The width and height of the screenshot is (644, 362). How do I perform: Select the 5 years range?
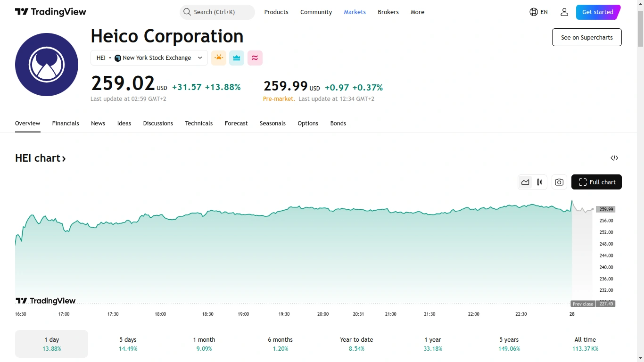[x=509, y=344]
